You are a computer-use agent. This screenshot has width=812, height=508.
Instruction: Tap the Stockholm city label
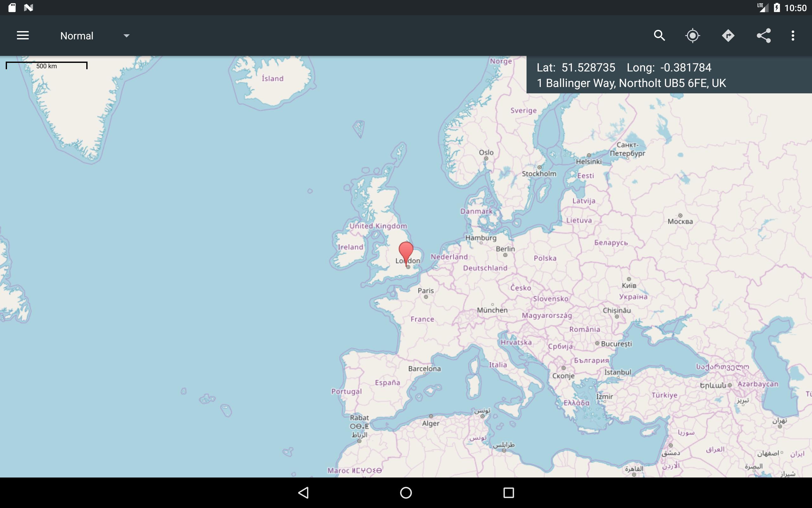[539, 174]
